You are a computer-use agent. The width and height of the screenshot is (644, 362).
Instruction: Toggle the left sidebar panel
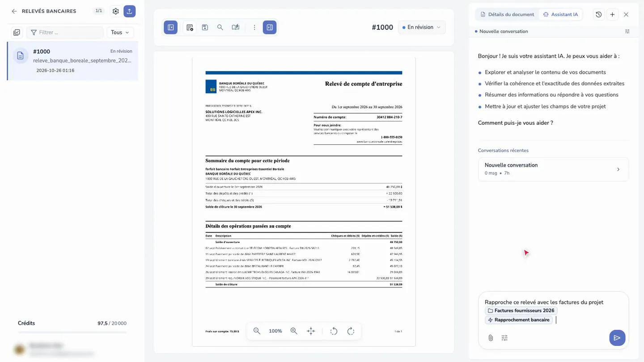pyautogui.click(x=171, y=27)
